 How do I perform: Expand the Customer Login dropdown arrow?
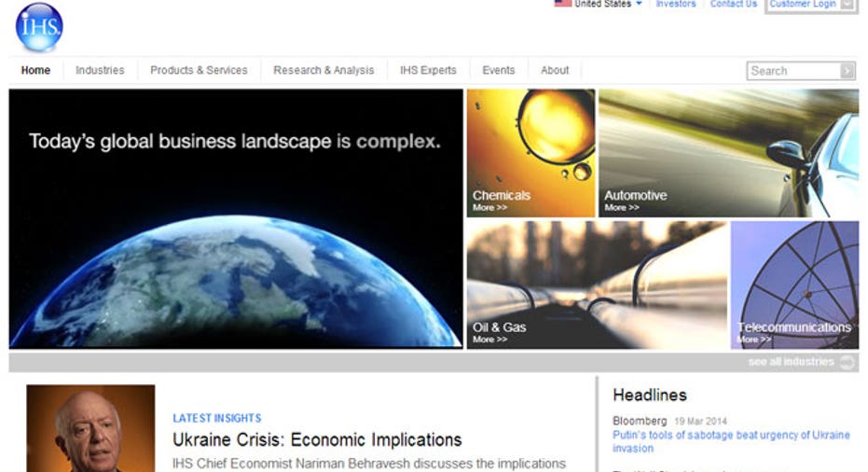coord(847,5)
